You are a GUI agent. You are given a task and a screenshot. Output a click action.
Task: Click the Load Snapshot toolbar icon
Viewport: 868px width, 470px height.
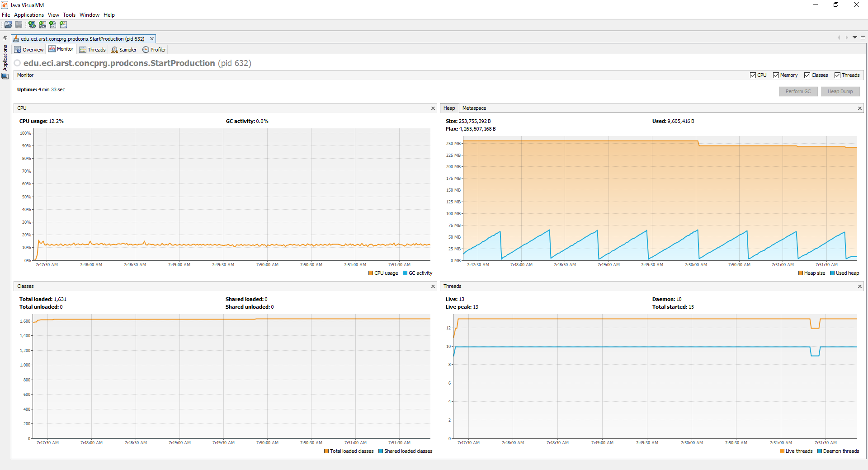8,25
